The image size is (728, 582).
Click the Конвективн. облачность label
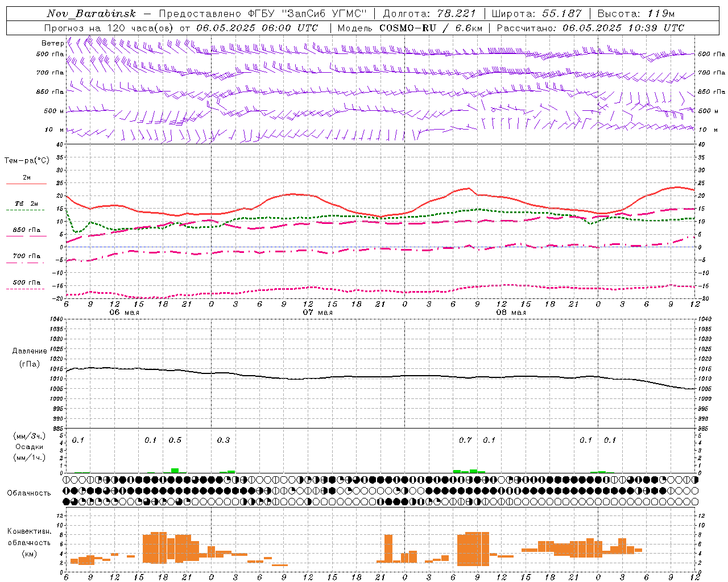(29, 537)
